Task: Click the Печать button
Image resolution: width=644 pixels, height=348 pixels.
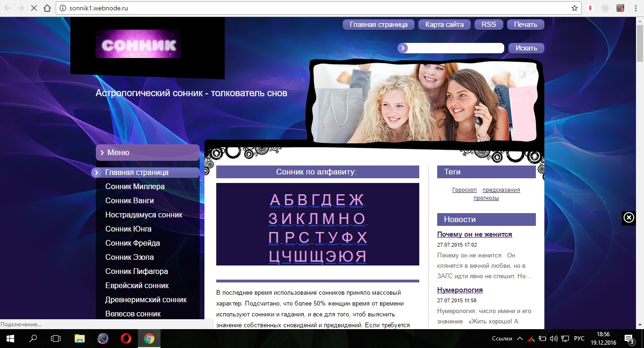Action: [x=525, y=25]
